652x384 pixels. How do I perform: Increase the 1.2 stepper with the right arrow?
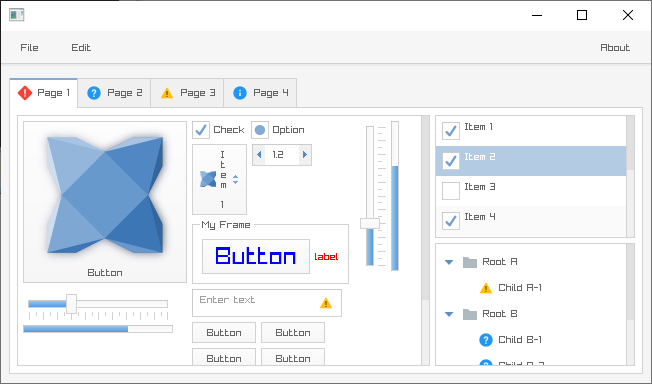click(x=305, y=155)
